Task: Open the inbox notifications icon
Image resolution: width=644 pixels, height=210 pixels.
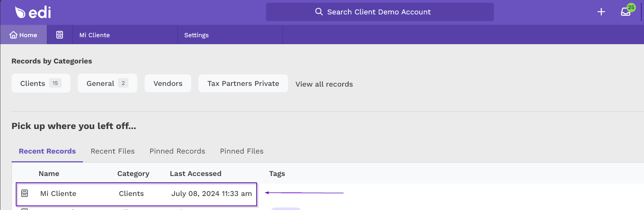Action: [x=625, y=12]
